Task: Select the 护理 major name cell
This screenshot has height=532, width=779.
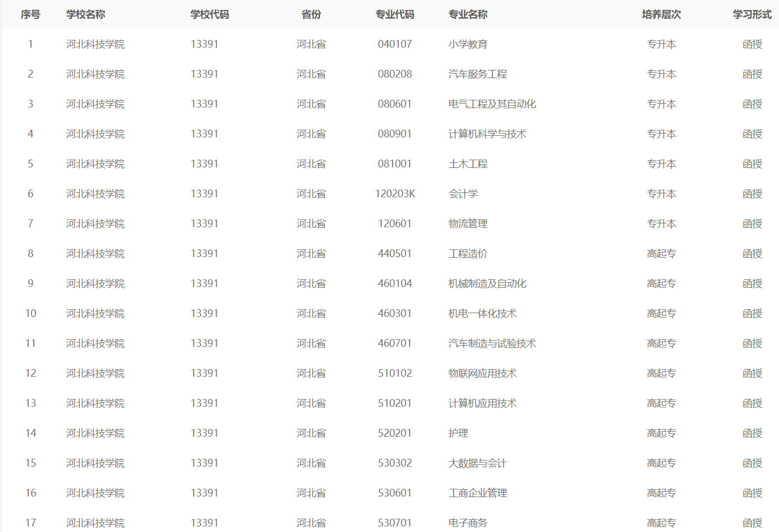Action: [459, 433]
